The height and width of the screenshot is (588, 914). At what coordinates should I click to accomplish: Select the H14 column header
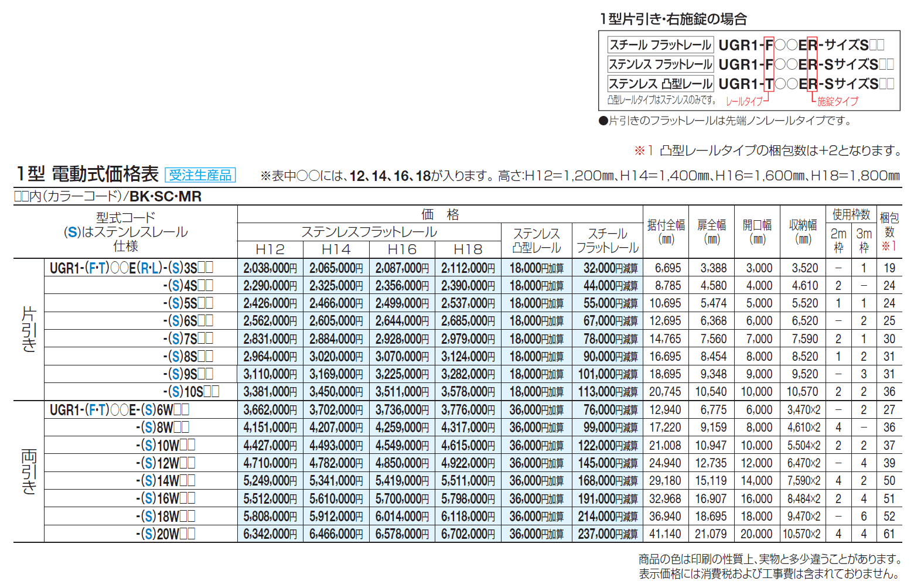[x=336, y=249]
